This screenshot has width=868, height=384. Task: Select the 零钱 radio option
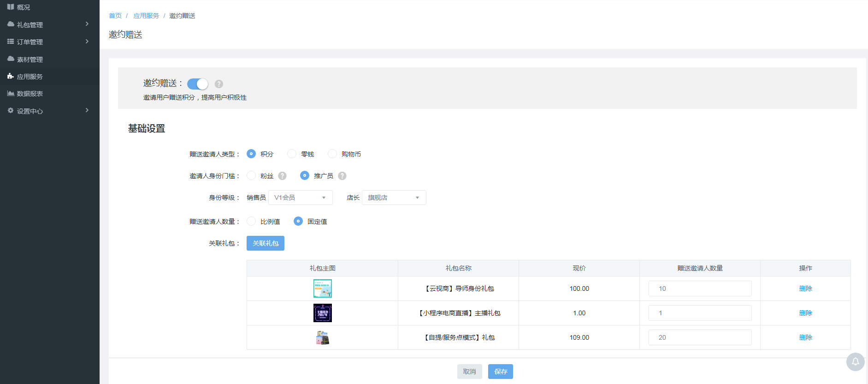pos(292,154)
